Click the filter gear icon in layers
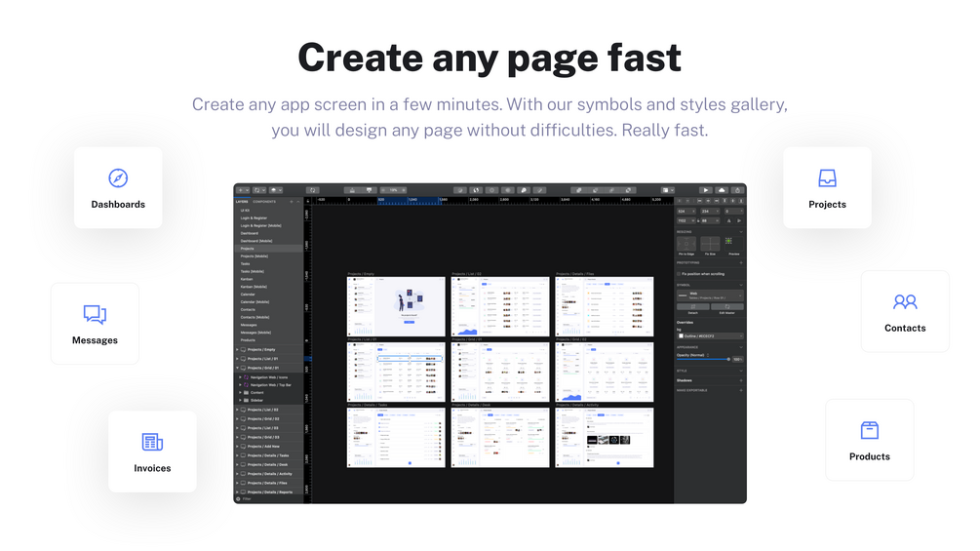The image size is (980, 551). (238, 498)
